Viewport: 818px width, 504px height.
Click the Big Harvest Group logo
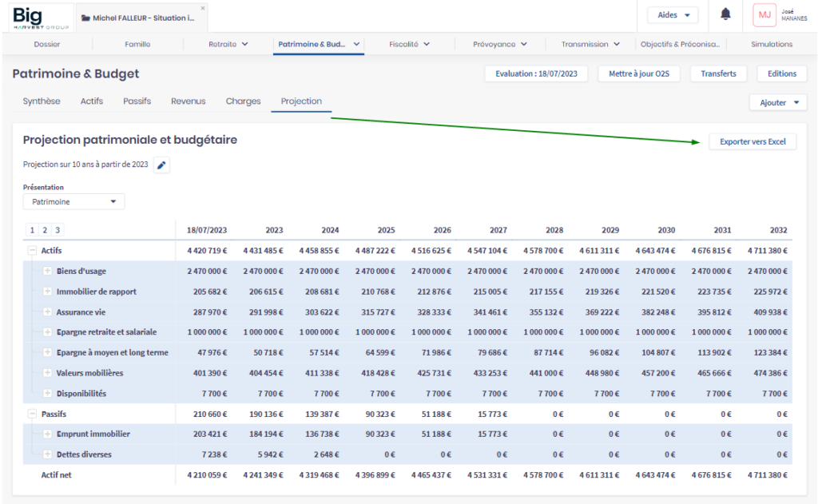(x=36, y=17)
